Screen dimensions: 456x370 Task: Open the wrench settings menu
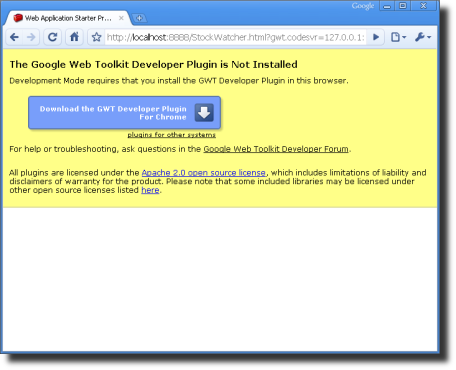pyautogui.click(x=423, y=37)
